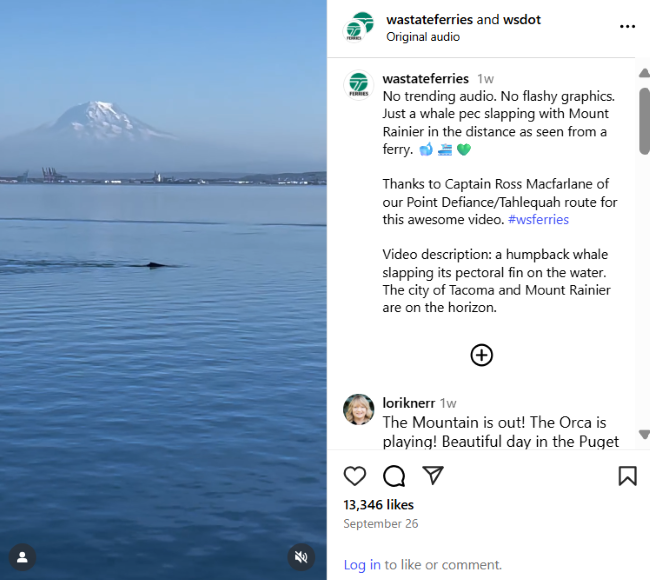Like the post with the heart icon
The height and width of the screenshot is (580, 650).
pyautogui.click(x=355, y=476)
